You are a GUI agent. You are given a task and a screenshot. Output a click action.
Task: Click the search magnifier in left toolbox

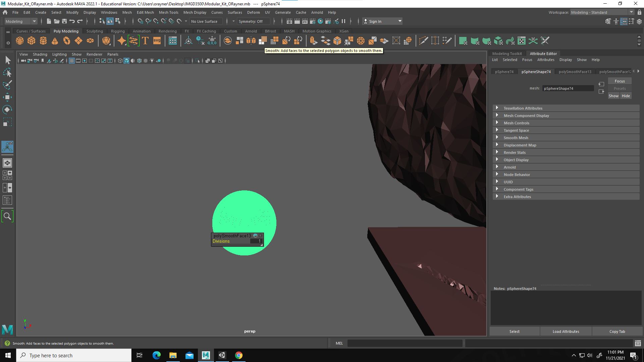[x=7, y=216]
